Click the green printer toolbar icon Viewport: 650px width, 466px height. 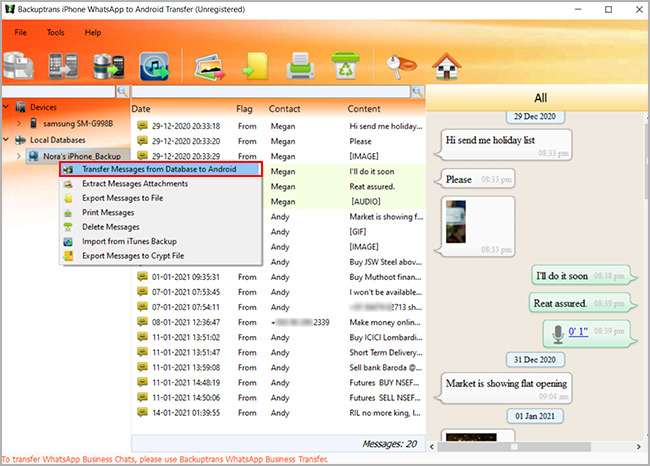299,66
